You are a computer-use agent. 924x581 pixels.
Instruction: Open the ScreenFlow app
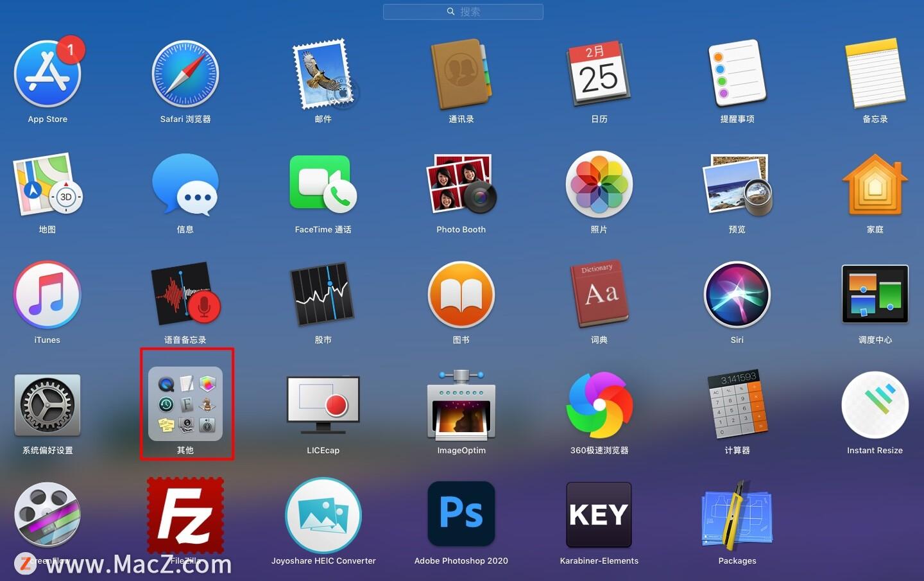pos(47,516)
